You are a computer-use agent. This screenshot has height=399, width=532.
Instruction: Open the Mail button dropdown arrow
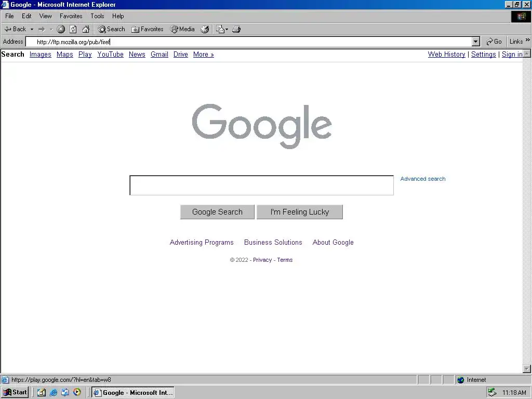pyautogui.click(x=227, y=29)
